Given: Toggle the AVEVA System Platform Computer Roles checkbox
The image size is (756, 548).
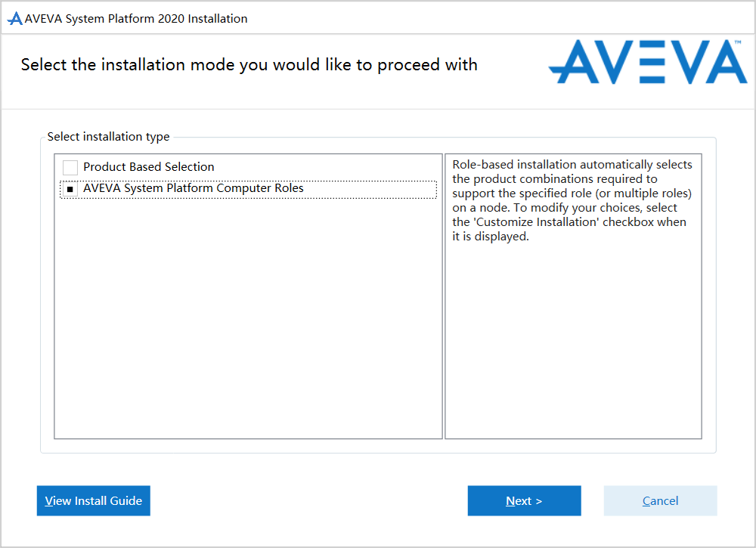Looking at the screenshot, I should click(70, 189).
